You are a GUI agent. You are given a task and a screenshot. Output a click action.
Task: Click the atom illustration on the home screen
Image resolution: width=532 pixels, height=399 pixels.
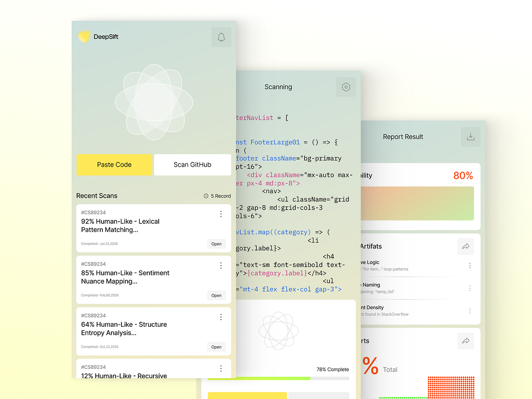[x=153, y=102]
